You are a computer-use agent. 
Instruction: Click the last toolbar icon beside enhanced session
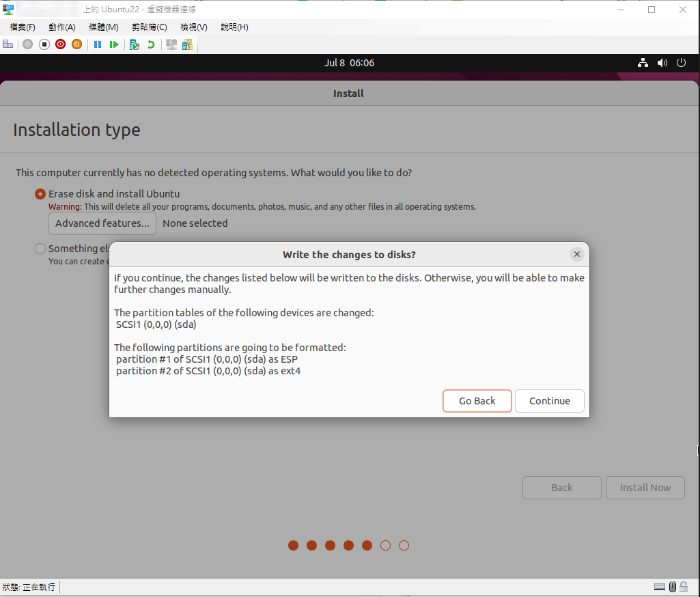[x=188, y=44]
